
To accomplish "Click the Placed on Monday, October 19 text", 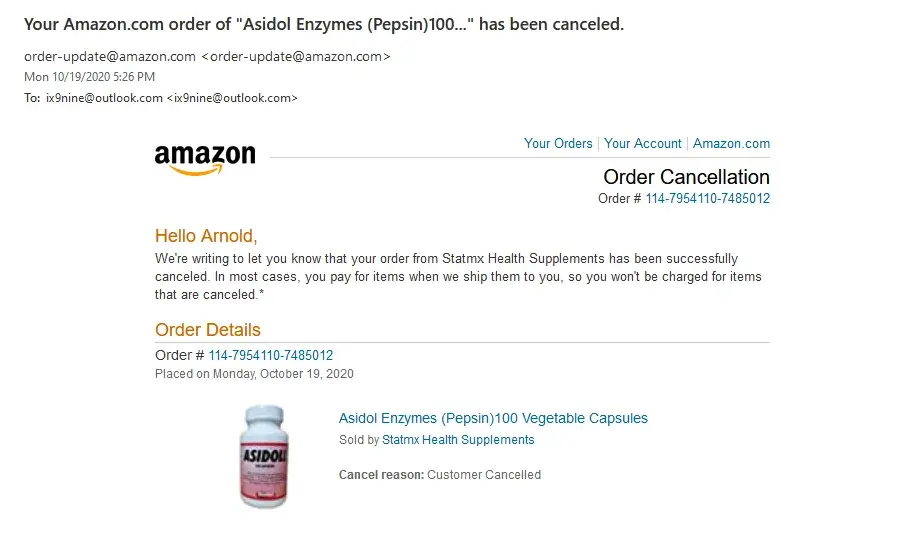I will click(254, 374).
